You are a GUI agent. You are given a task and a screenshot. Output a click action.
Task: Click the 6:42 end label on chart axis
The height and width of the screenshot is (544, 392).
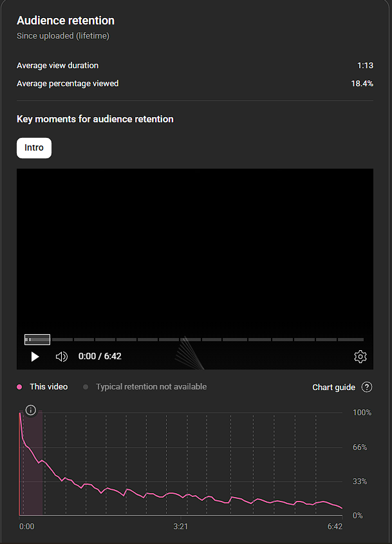[335, 527]
